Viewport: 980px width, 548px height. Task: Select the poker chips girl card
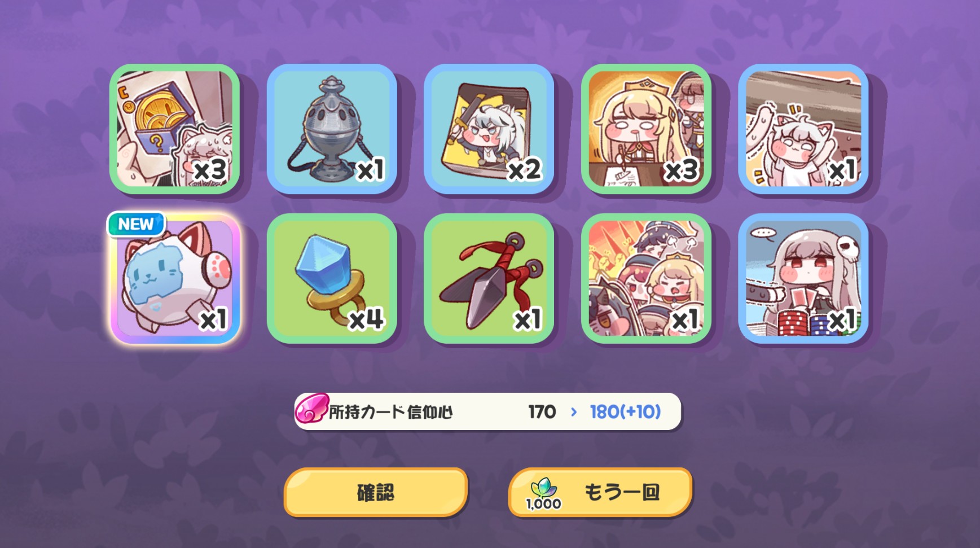pyautogui.click(x=803, y=279)
